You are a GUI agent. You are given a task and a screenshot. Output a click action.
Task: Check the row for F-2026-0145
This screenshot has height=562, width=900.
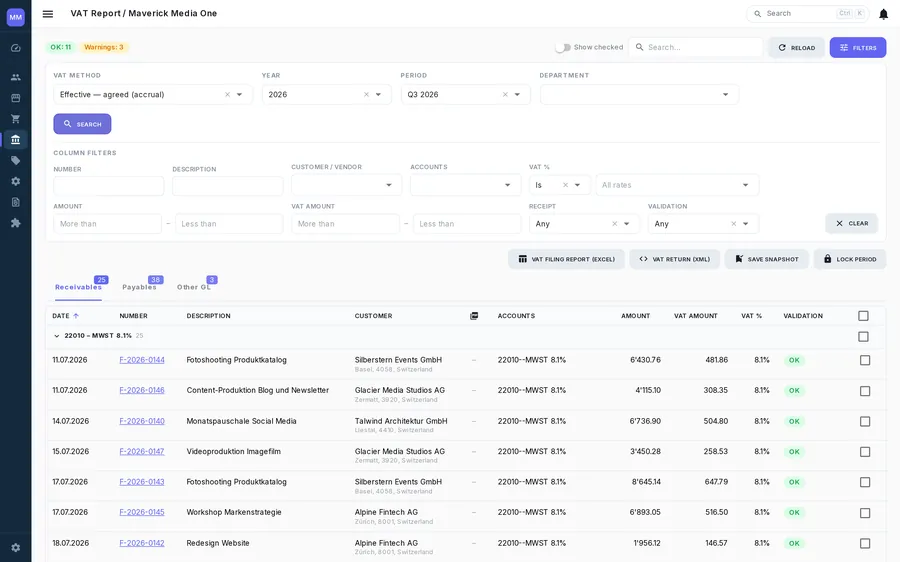pos(865,513)
